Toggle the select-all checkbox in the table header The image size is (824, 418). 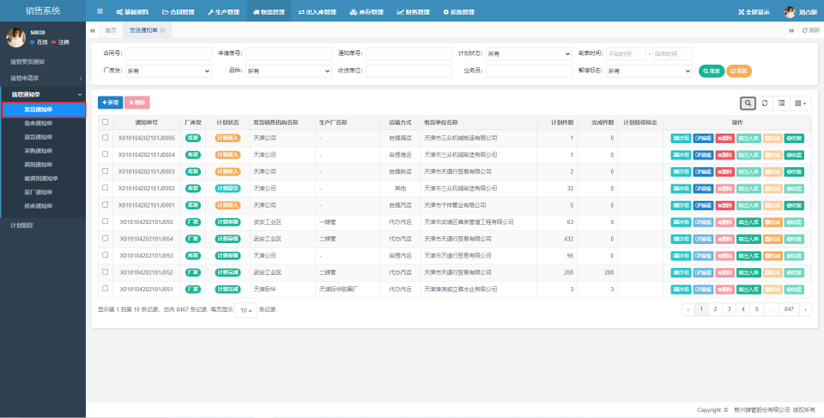pos(105,122)
